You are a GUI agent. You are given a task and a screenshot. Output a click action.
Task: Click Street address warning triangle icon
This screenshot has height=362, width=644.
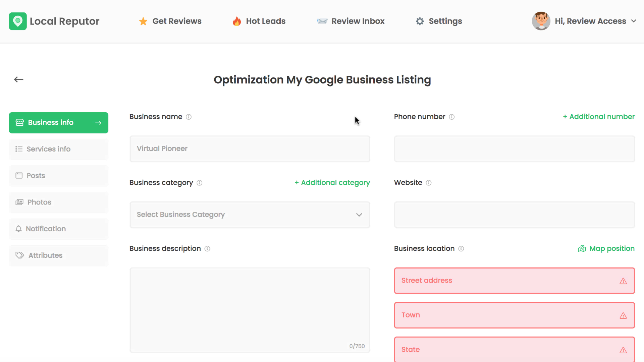tap(623, 281)
